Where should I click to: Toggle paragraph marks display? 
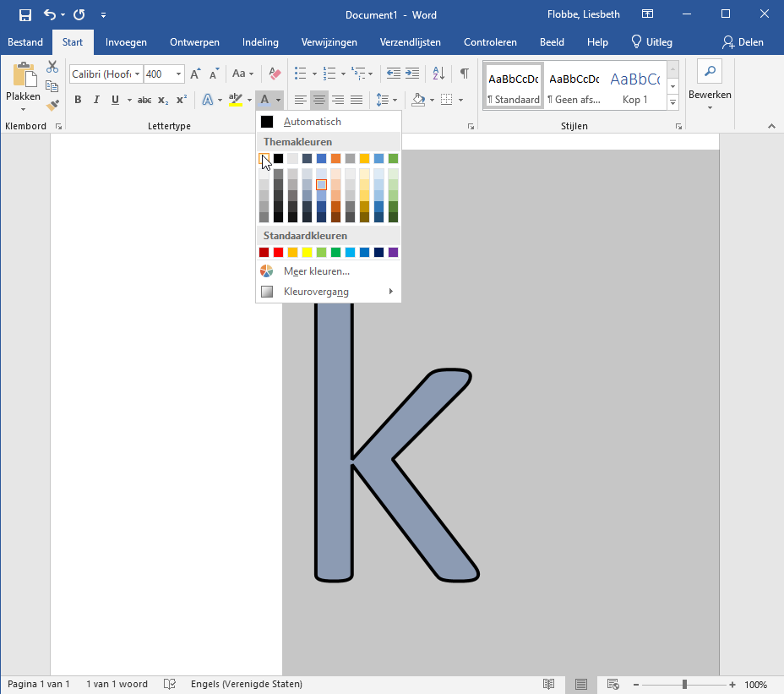pyautogui.click(x=465, y=74)
